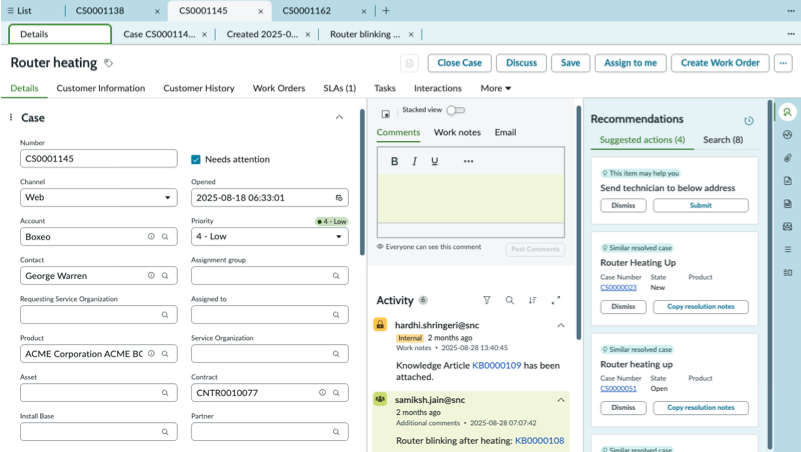Open the agent assist sidebar icon
Image resolution: width=801 pixels, height=452 pixels.
pos(787,112)
